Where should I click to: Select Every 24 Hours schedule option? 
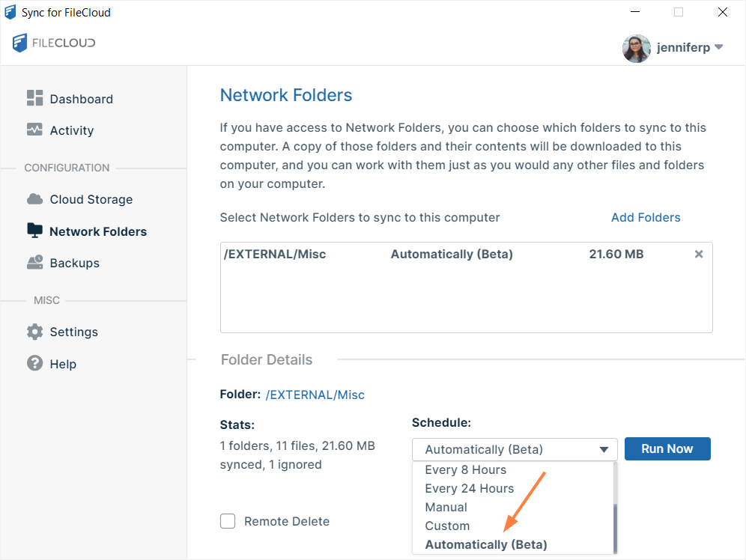coord(469,488)
